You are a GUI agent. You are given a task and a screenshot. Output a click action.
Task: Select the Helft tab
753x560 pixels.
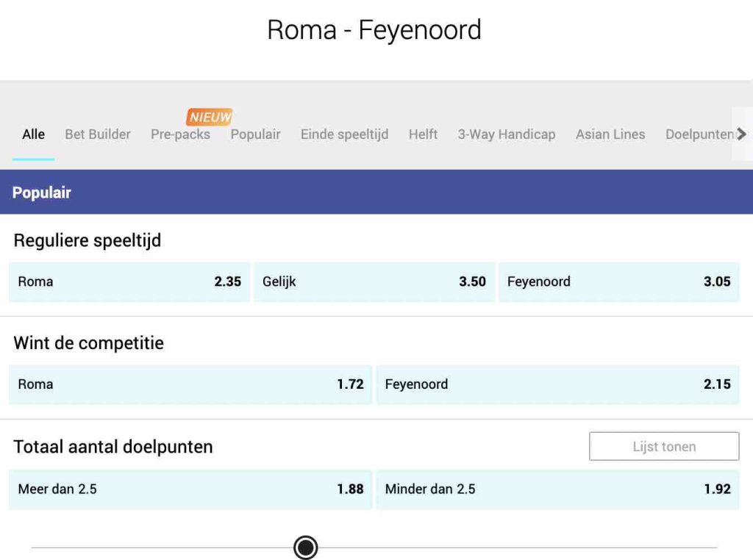(423, 134)
